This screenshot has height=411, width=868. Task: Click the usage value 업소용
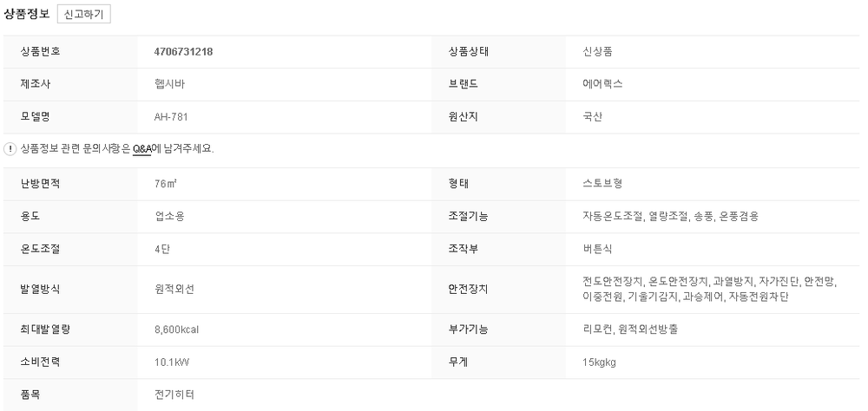(169, 216)
